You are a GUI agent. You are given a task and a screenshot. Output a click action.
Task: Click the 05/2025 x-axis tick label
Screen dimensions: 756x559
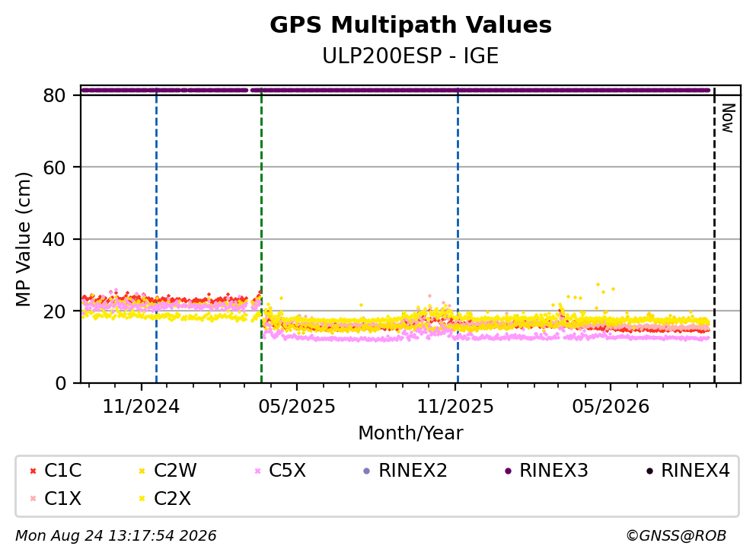coord(296,407)
